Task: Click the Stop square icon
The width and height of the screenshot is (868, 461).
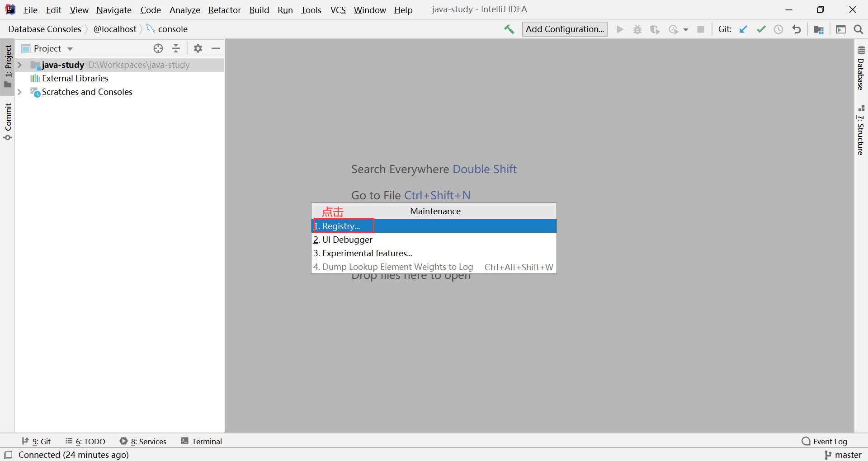Action: coord(701,29)
